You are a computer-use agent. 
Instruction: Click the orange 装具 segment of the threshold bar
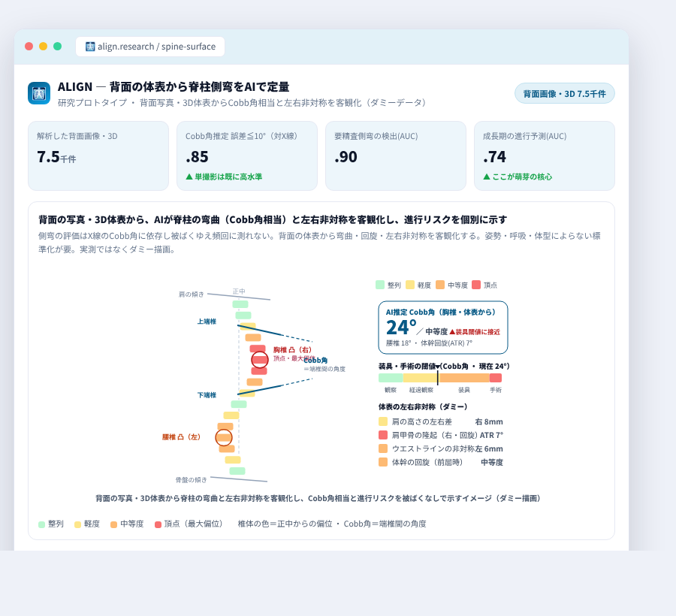[x=464, y=378]
